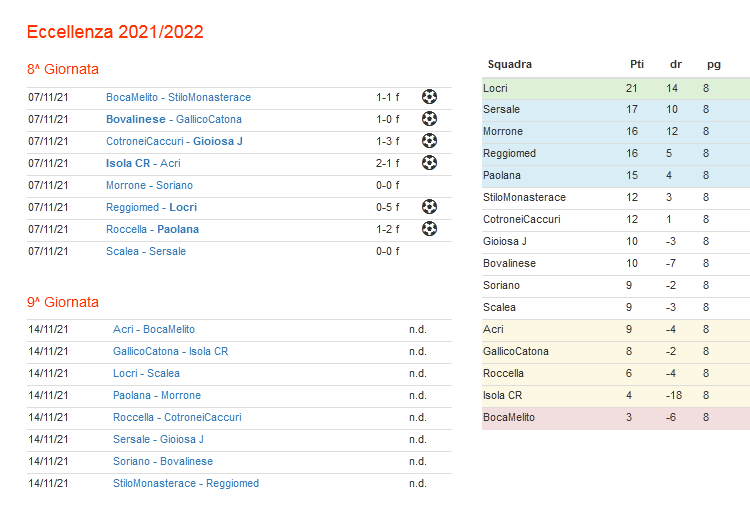Click the 1-3 f score result

click(387, 141)
